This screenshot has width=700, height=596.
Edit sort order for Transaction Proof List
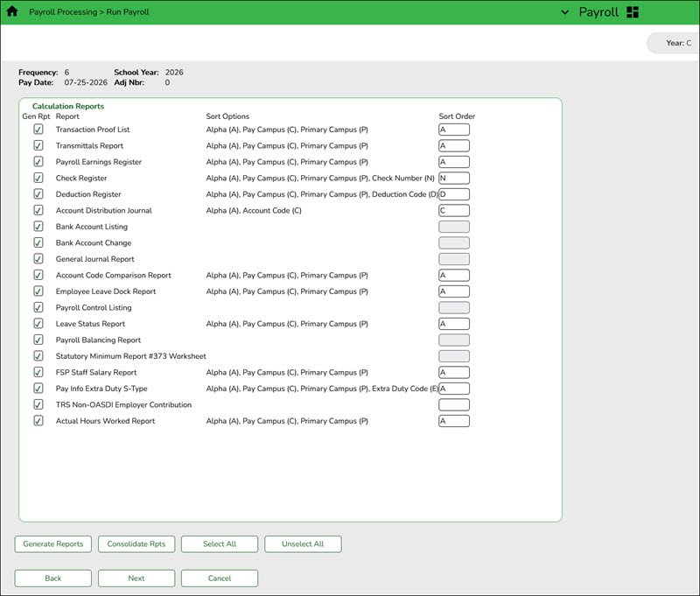454,130
